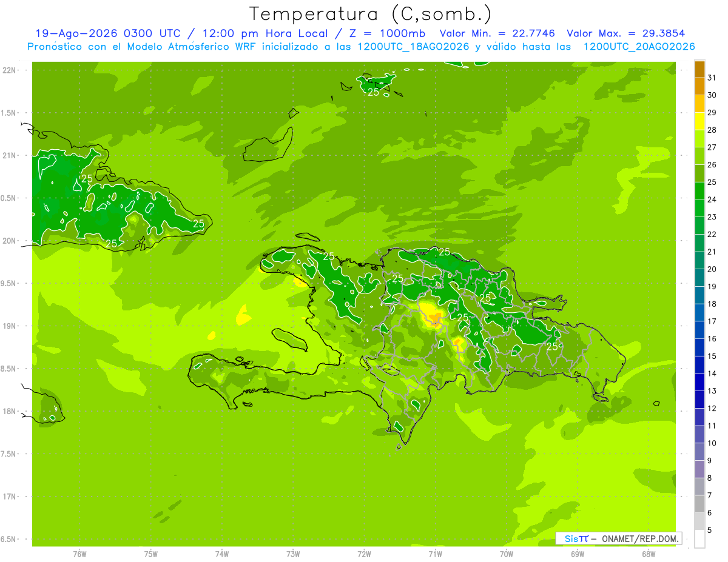Pick the gray swatch between 6 and 7
728x562 pixels.
699,504
